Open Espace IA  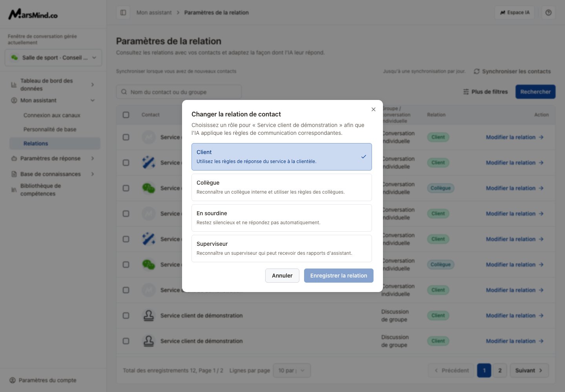click(515, 13)
